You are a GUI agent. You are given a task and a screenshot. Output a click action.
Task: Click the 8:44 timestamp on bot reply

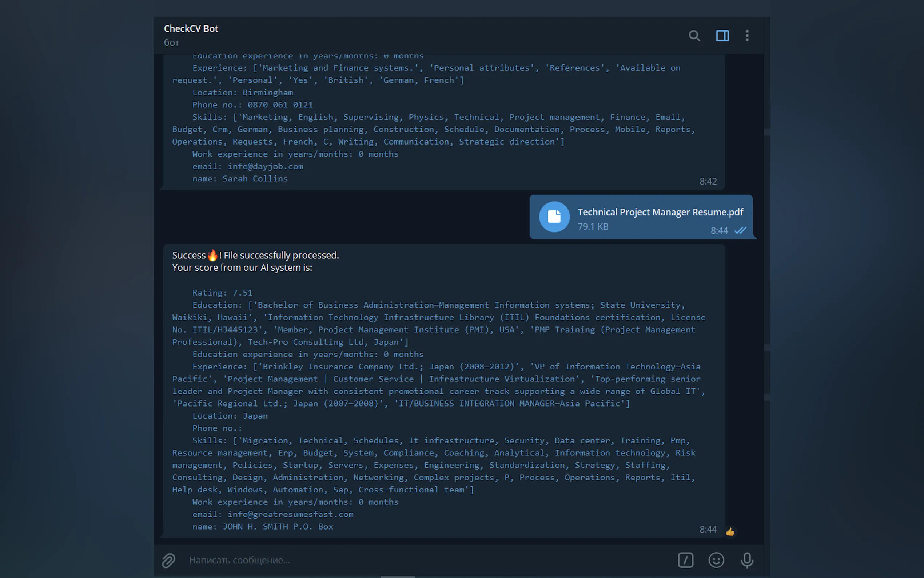coord(708,530)
